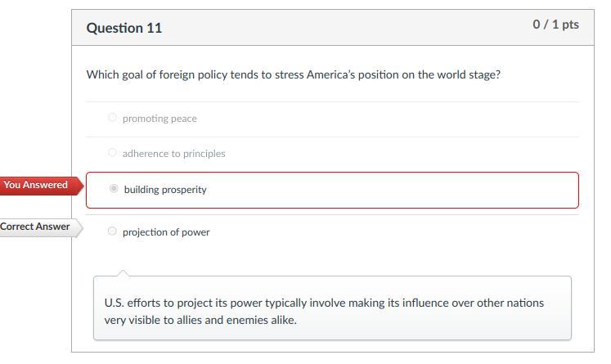611x364 pixels.
Task: Choose the "adherence to principles" radio button
Action: coord(112,153)
